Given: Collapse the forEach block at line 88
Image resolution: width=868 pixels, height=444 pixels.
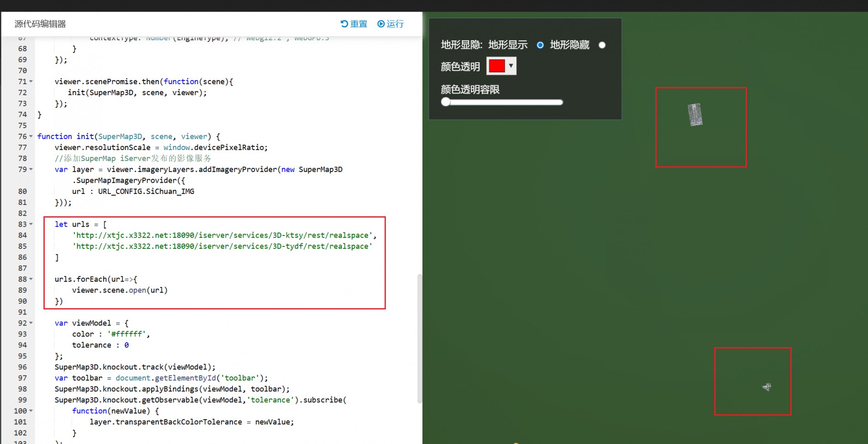Looking at the screenshot, I should [31, 279].
